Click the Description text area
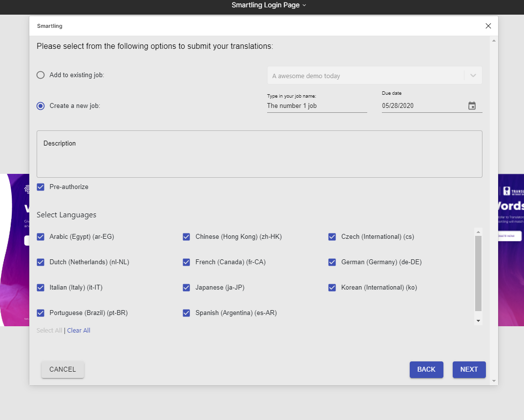Image resolution: width=524 pixels, height=420 pixels. click(x=259, y=154)
